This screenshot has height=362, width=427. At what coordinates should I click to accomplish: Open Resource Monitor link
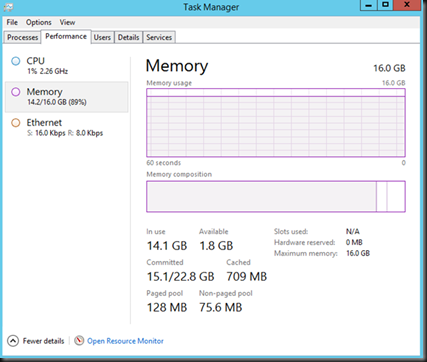(x=125, y=341)
